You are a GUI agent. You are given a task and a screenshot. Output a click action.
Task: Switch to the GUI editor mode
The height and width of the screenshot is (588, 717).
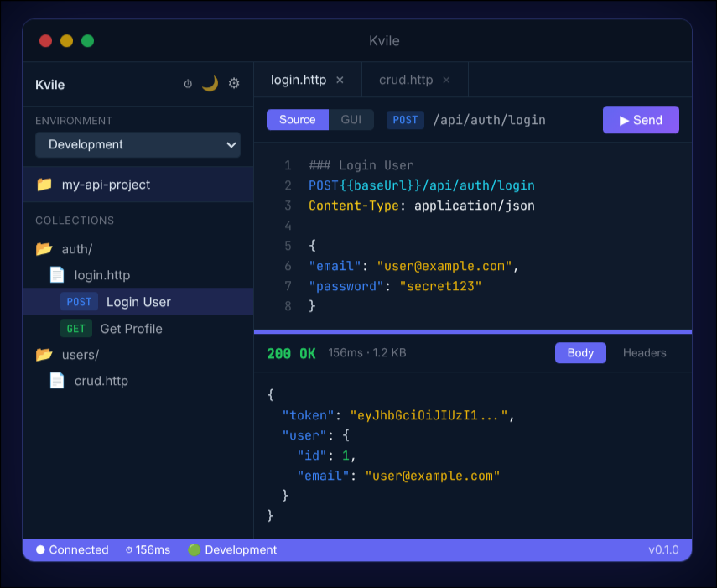coord(351,119)
